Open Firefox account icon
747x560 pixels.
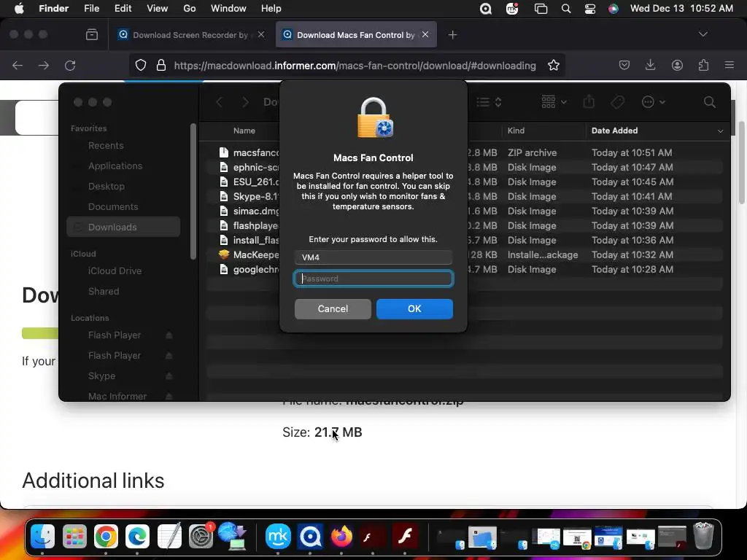(x=677, y=65)
